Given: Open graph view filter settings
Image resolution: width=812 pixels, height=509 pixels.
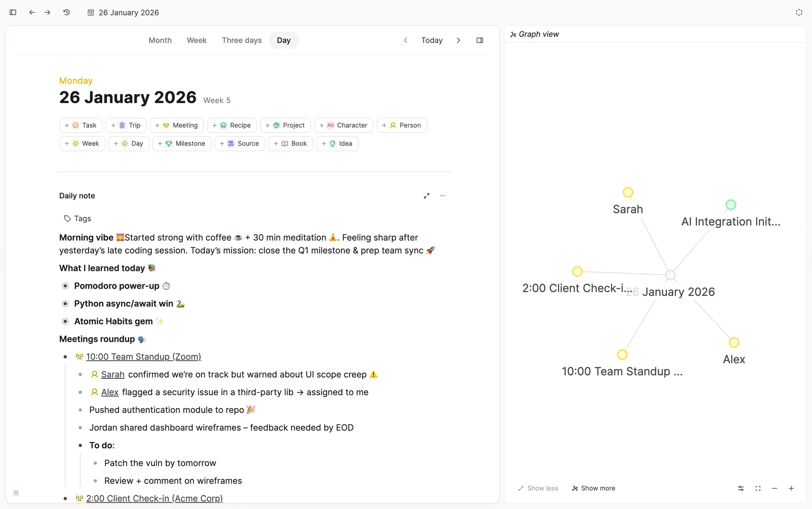Looking at the screenshot, I should [x=740, y=488].
